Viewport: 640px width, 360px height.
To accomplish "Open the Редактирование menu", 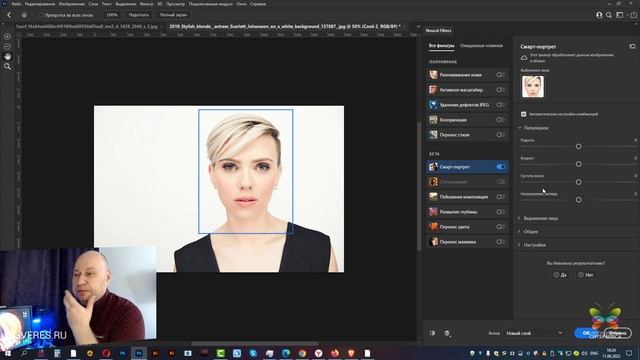I will tap(40, 4).
